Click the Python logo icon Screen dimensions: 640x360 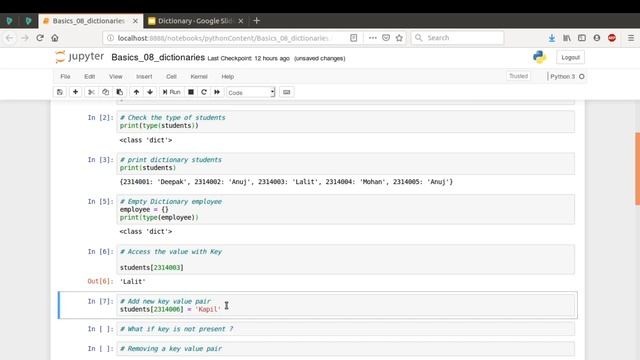540,57
